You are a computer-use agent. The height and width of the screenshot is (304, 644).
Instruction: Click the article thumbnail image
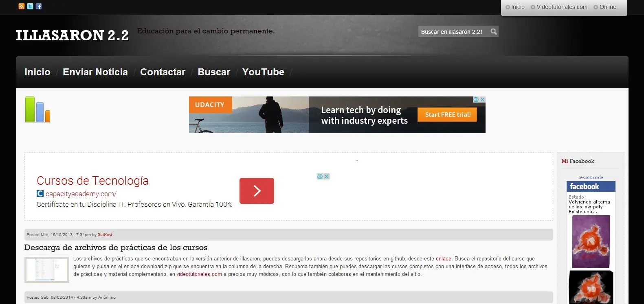47,270
